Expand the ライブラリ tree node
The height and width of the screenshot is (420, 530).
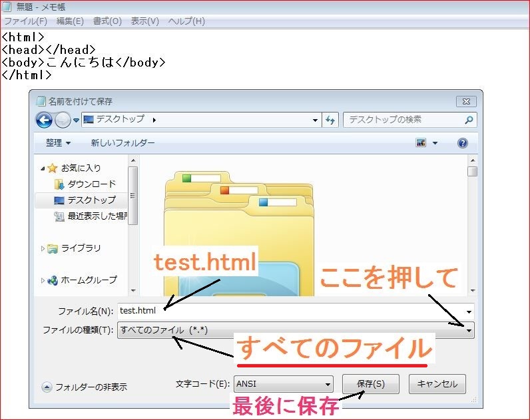[43, 249]
